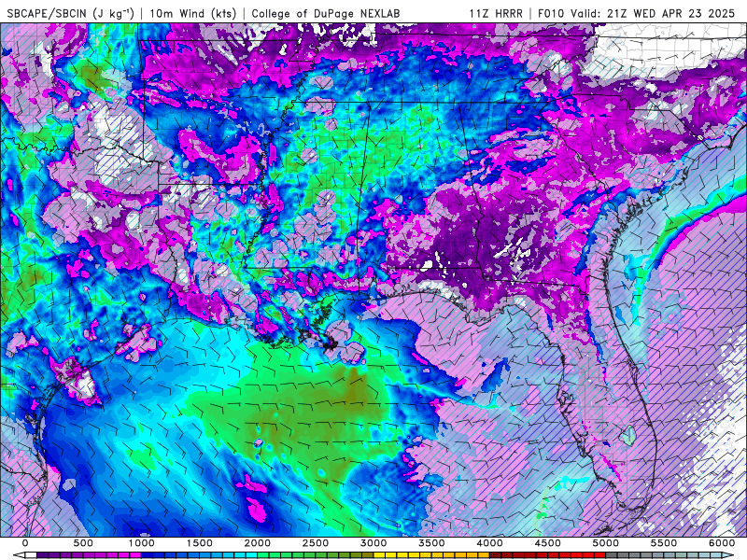
Task: Click the white swatch below 0 on color bar
Action: (31, 555)
